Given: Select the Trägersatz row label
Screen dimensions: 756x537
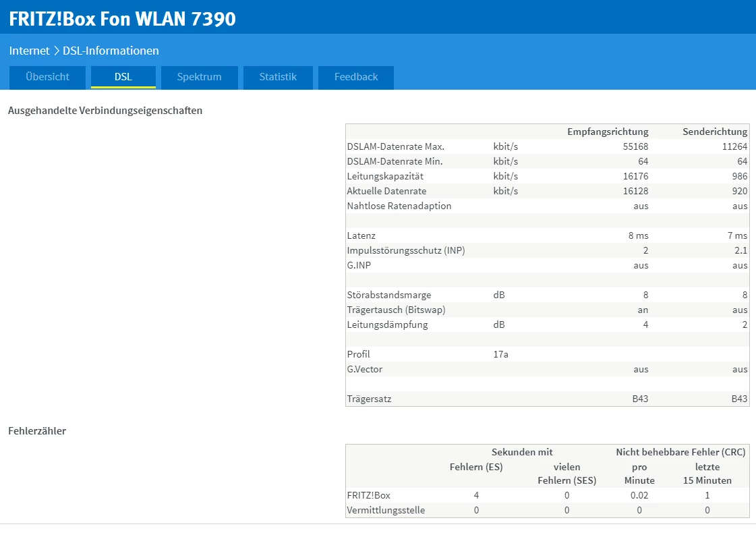Looking at the screenshot, I should [370, 399].
